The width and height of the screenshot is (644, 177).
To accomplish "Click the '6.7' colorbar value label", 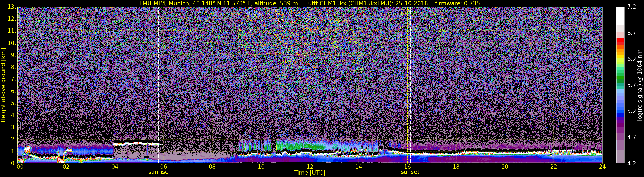I will (x=632, y=33).
